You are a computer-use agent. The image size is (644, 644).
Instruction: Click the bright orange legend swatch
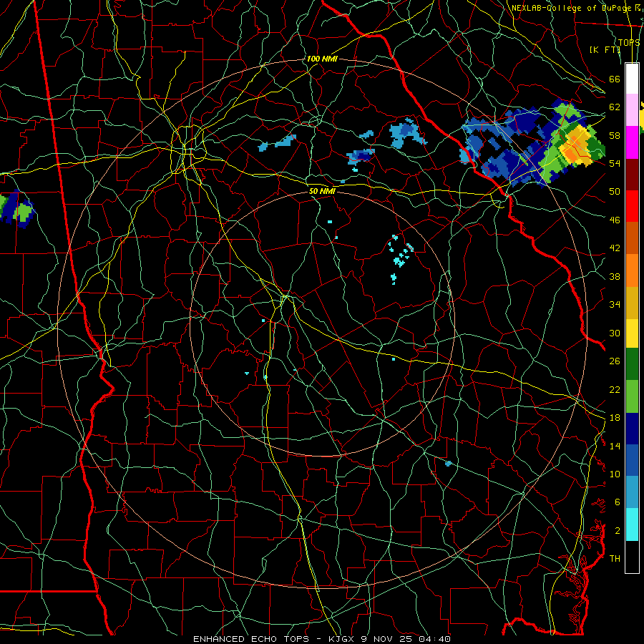click(x=632, y=270)
